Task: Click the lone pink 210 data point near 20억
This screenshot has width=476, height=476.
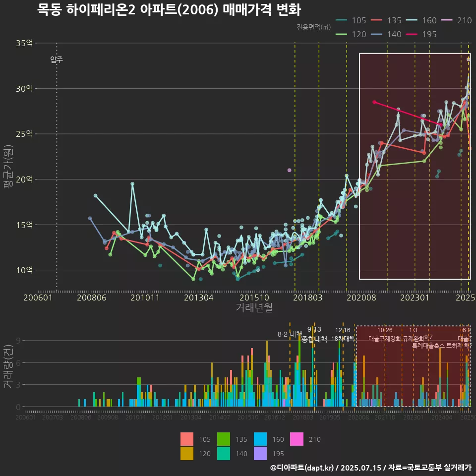Action: 289,170
